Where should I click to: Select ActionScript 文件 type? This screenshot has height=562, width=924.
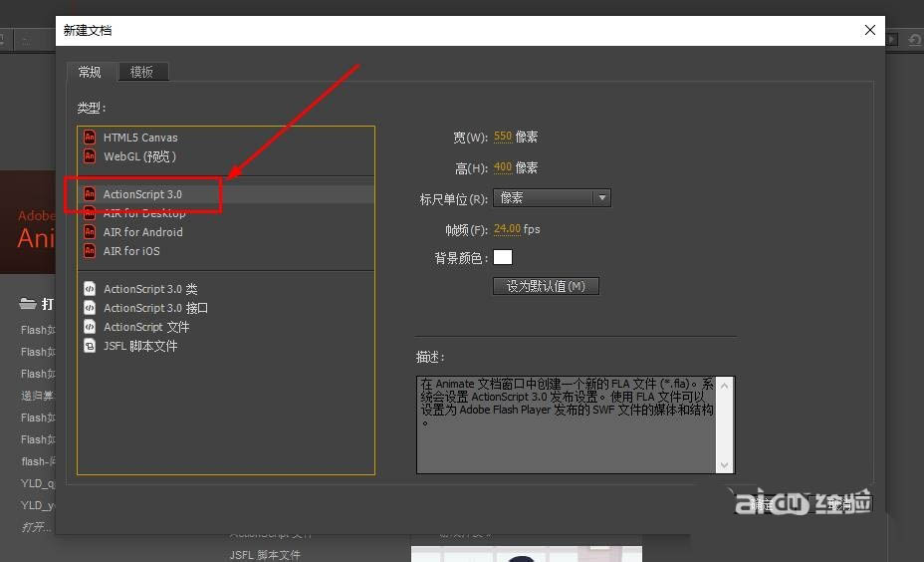pos(226,327)
